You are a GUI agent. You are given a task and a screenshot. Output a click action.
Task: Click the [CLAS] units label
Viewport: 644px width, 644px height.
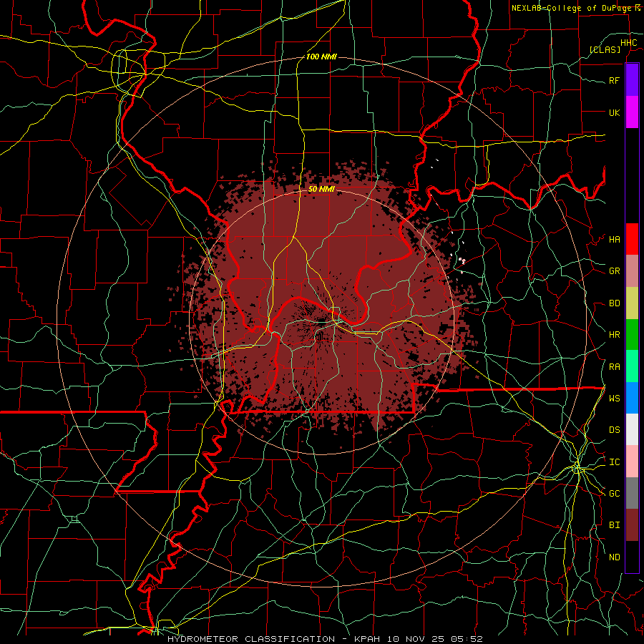[605, 49]
